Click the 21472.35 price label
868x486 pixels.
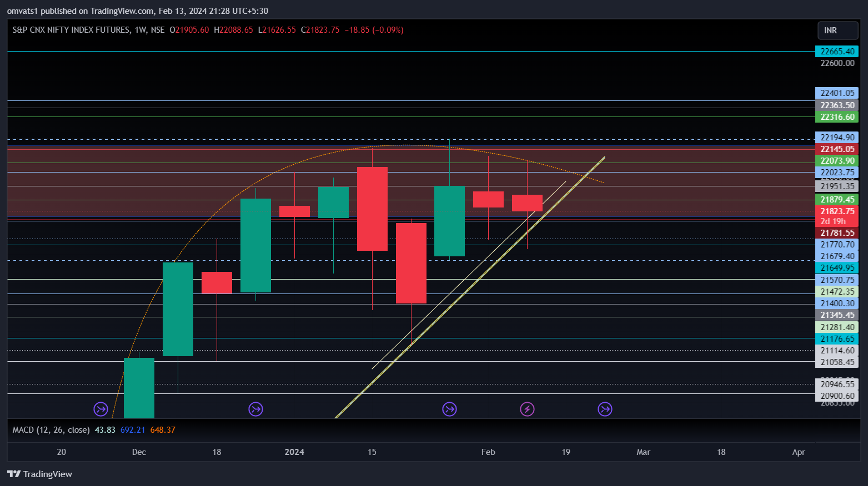(x=837, y=292)
